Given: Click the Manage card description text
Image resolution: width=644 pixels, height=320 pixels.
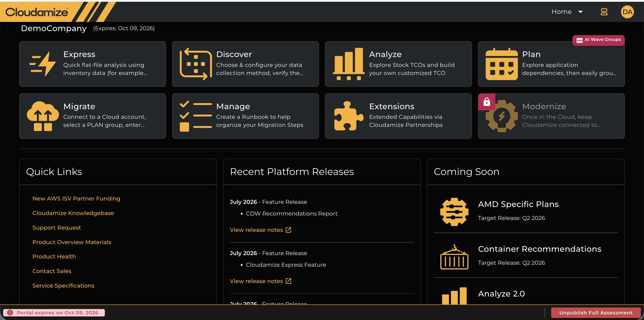Looking at the screenshot, I should 260,121.
